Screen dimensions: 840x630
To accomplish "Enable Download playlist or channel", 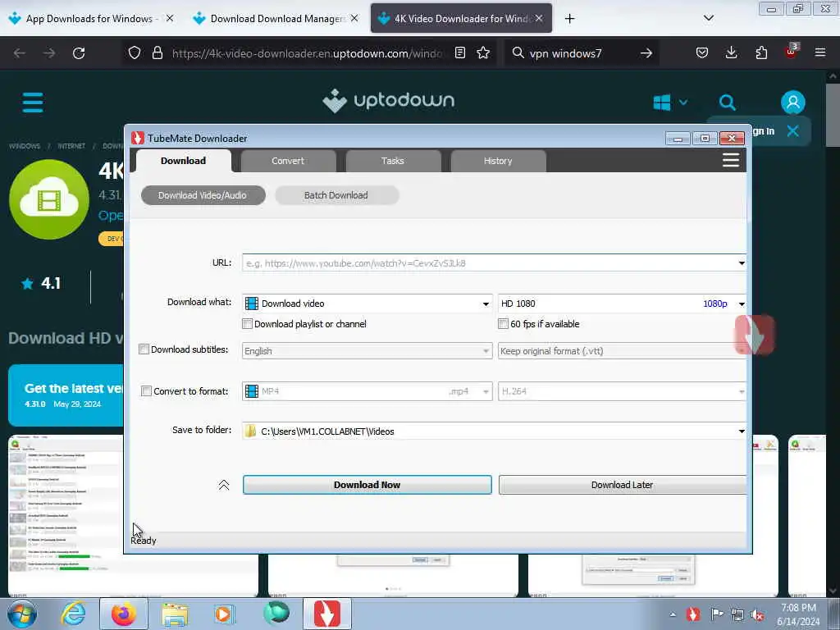I will (x=248, y=323).
